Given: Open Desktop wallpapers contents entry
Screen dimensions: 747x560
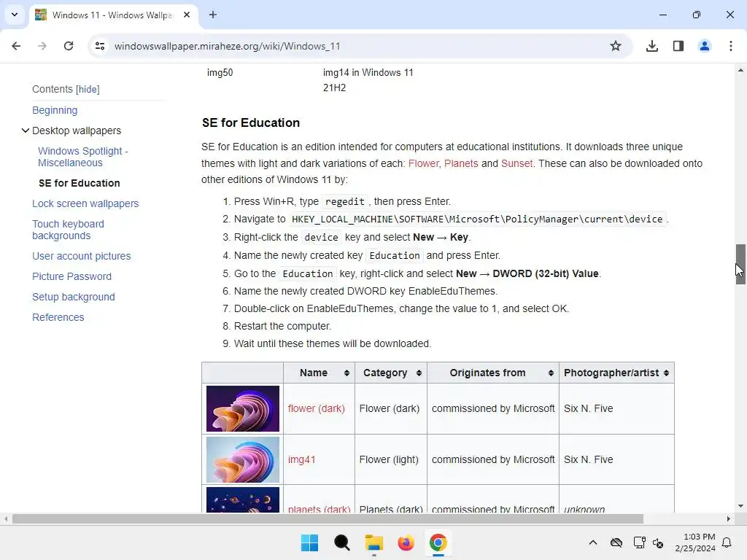Looking at the screenshot, I should [x=77, y=131].
